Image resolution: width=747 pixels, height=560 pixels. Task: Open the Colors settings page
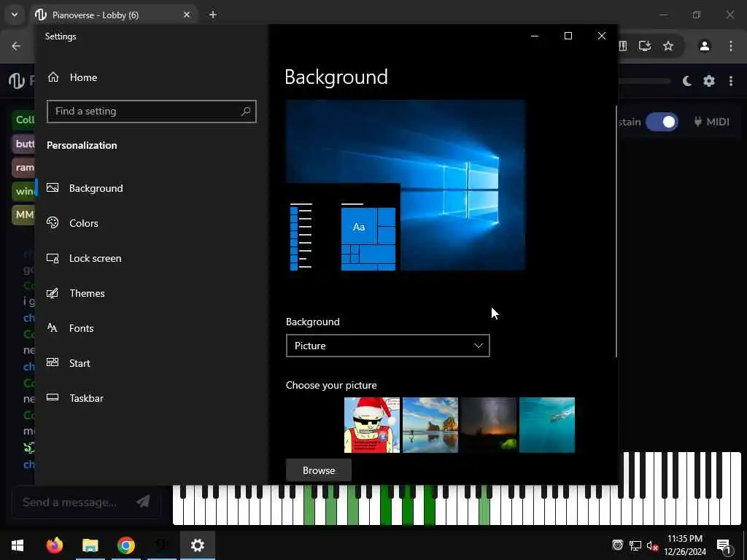tap(83, 223)
